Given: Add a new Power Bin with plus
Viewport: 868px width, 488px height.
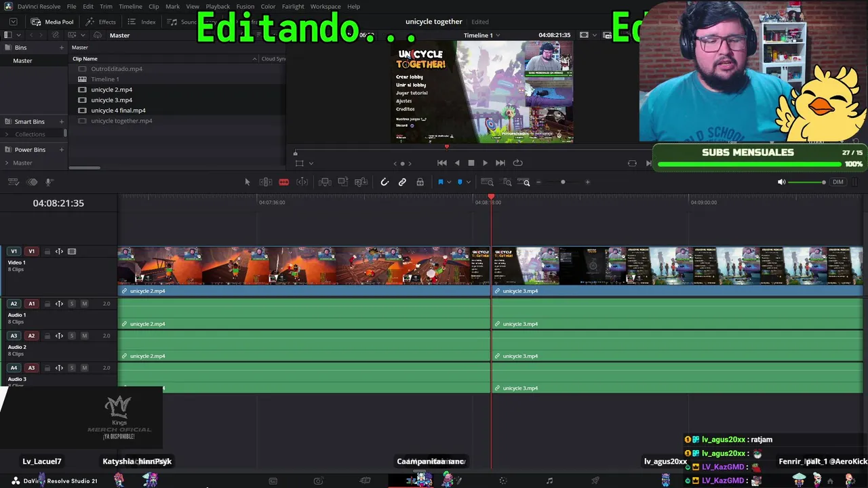Looking at the screenshot, I should coord(62,149).
